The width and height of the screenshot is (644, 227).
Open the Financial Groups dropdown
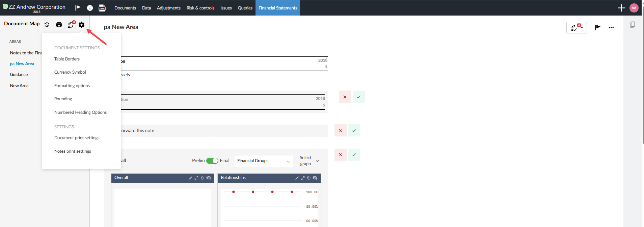[x=263, y=161]
